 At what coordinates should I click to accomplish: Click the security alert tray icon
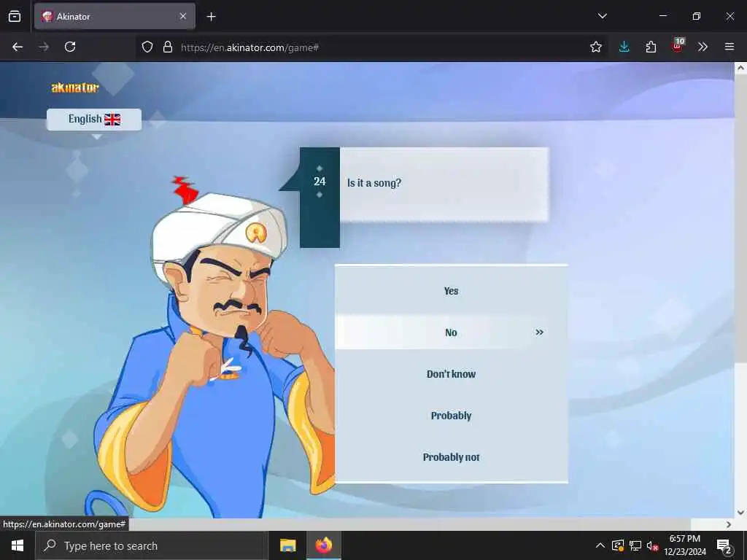point(618,545)
